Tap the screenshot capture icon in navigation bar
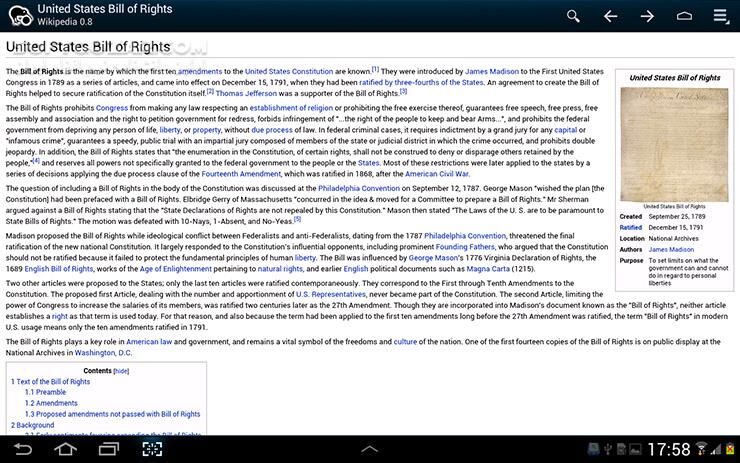 point(151,448)
